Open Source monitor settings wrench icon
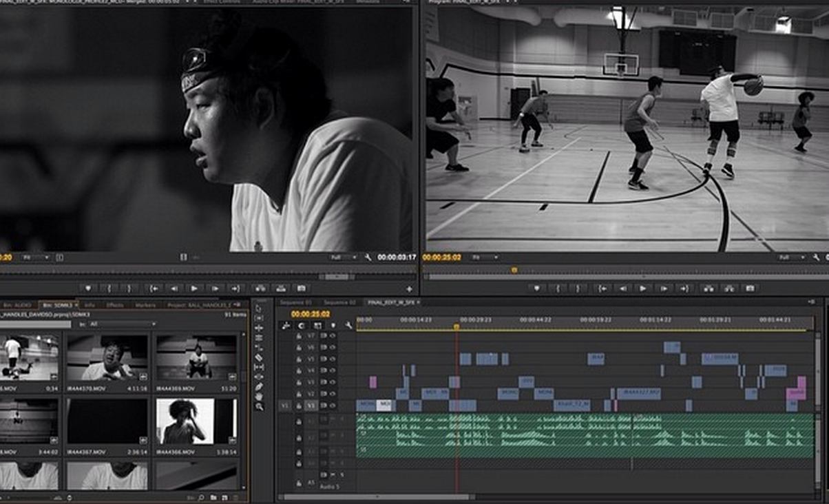This screenshot has width=829, height=504. pos(368,258)
